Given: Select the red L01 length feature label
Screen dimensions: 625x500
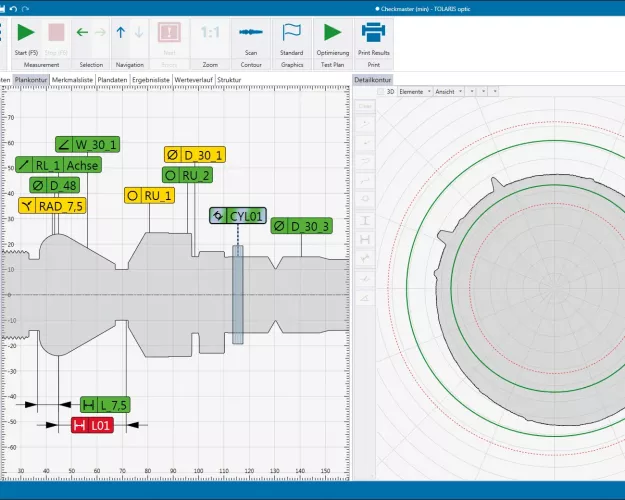Looking at the screenshot, I should pyautogui.click(x=92, y=425).
